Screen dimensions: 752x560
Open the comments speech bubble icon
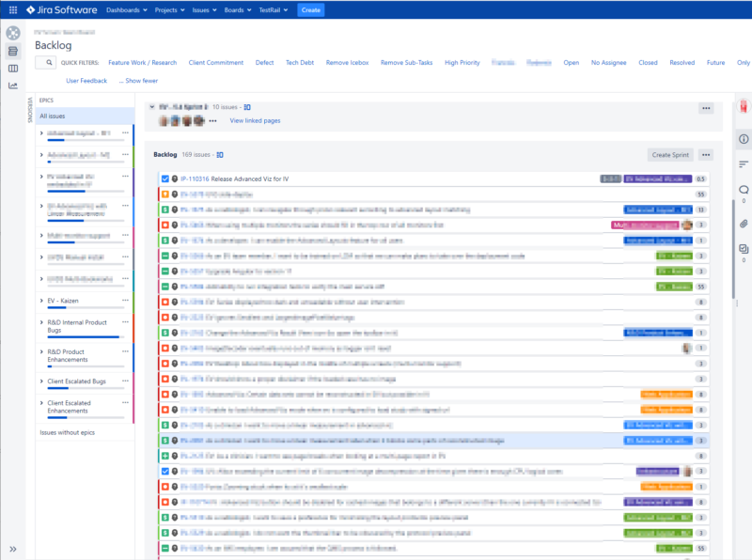744,190
